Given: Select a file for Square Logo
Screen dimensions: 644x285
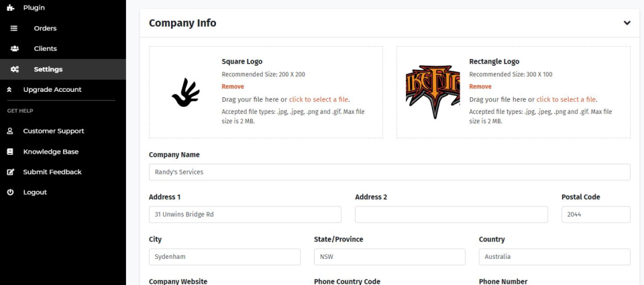Looking at the screenshot, I should pyautogui.click(x=319, y=99).
